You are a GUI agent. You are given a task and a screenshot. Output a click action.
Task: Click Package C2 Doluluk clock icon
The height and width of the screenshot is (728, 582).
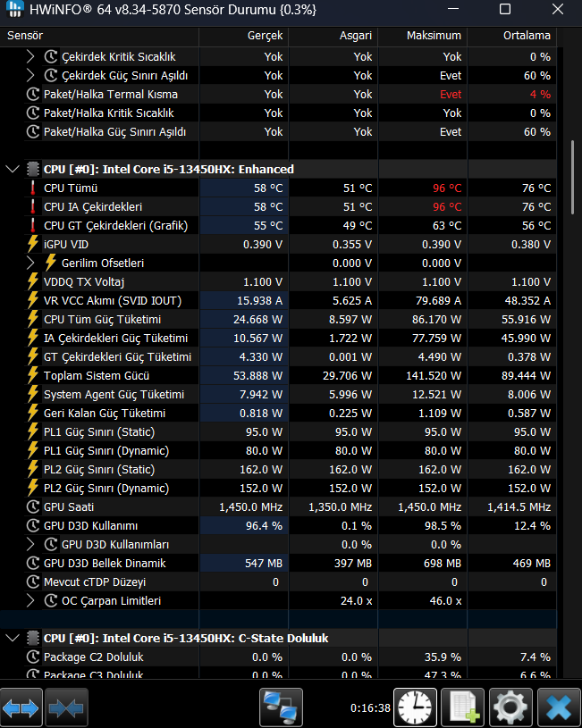(32, 657)
